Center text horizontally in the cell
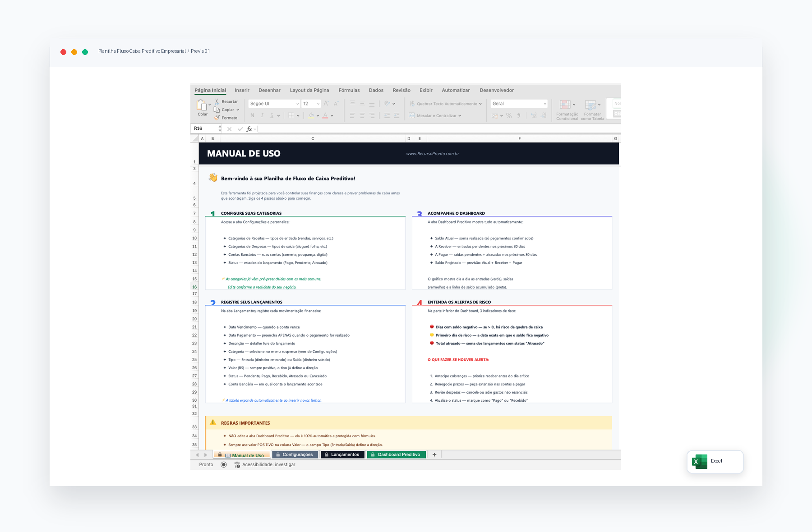812x532 pixels. 362,115
